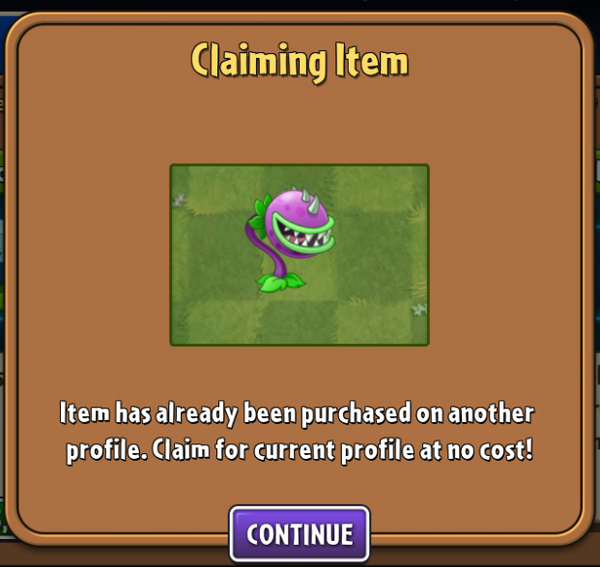Click the 'Claim for current profile' line

pyautogui.click(x=283, y=450)
